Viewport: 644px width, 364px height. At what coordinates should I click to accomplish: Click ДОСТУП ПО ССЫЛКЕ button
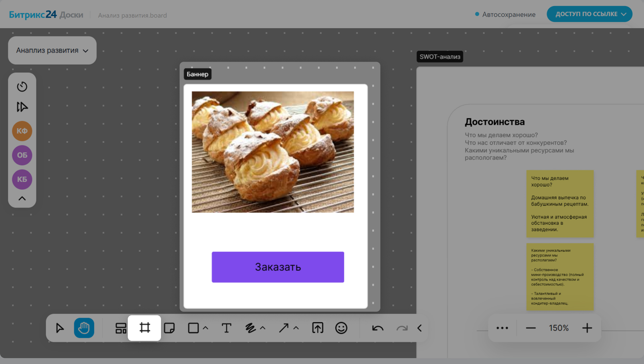[x=589, y=14]
